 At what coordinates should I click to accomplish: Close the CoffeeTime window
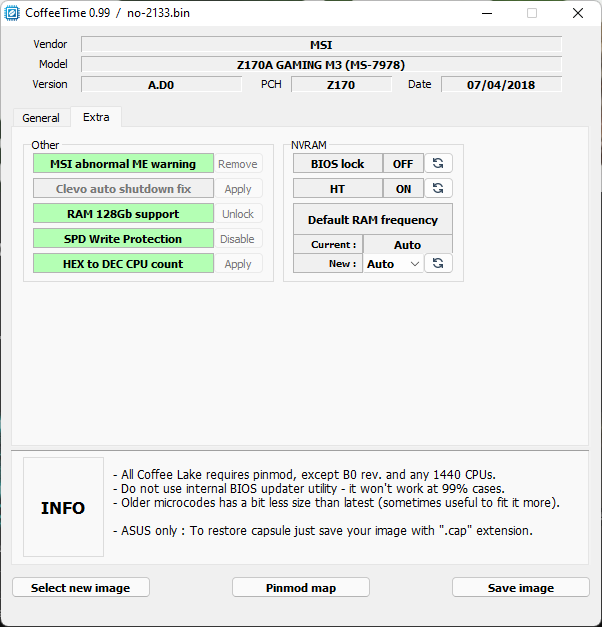tap(578, 13)
